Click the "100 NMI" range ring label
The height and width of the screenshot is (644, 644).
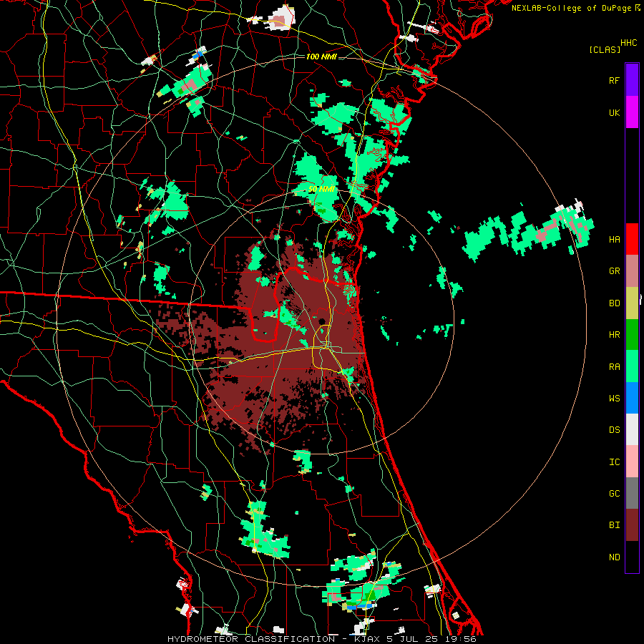pos(321,57)
